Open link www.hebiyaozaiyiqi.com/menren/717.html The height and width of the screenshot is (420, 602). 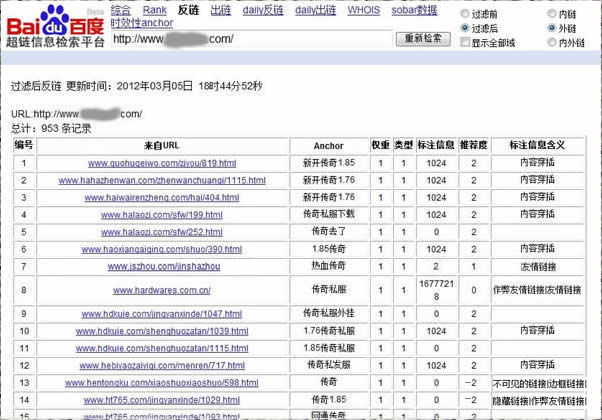(x=162, y=365)
